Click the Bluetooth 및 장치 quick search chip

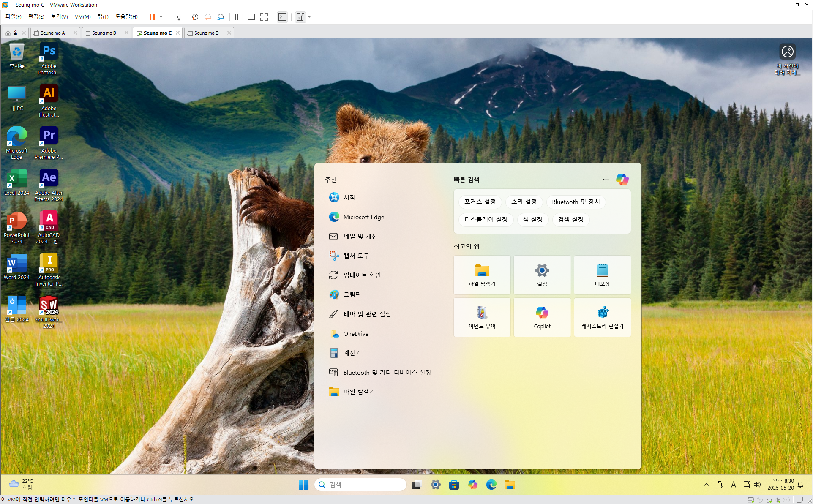(576, 202)
